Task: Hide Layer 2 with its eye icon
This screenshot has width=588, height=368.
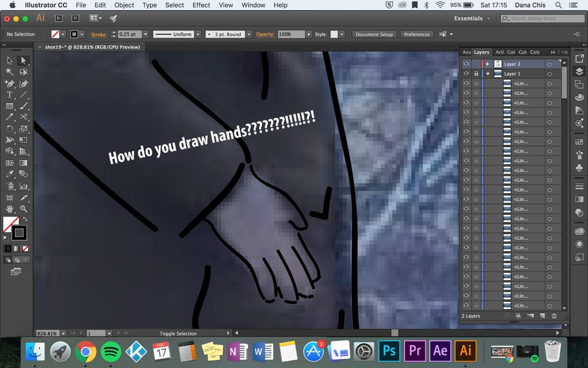Action: (466, 64)
